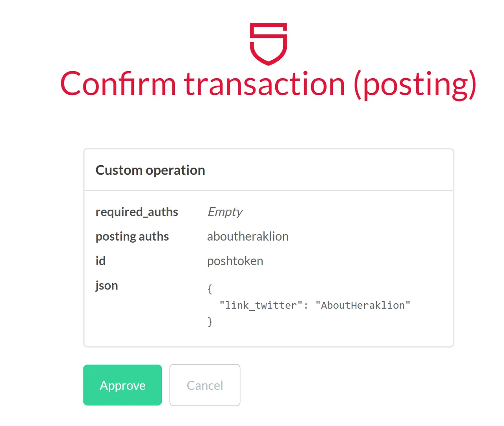Select the Custom operation card header
The width and height of the screenshot is (504, 426).
269,170
